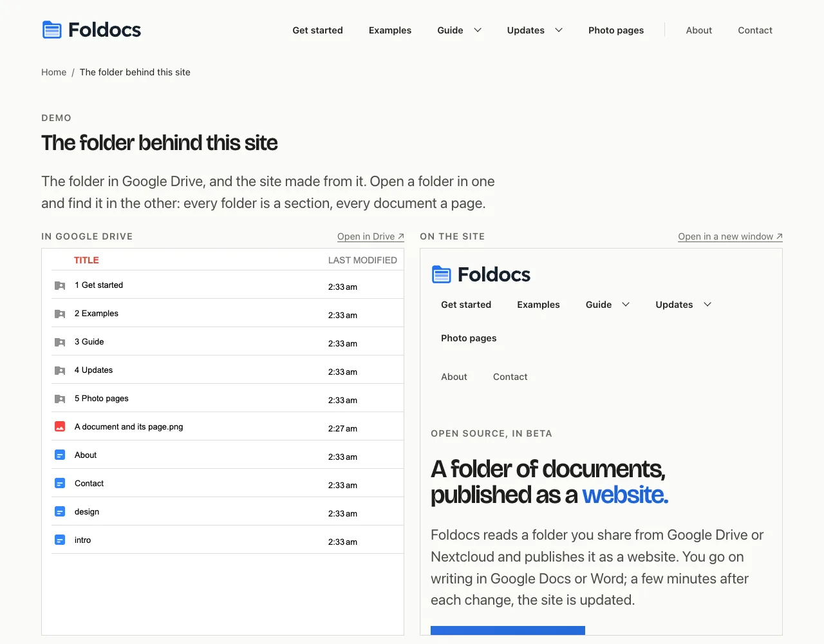Select Examples in the site preview
Viewport: 824px width, 644px height.
(x=538, y=305)
